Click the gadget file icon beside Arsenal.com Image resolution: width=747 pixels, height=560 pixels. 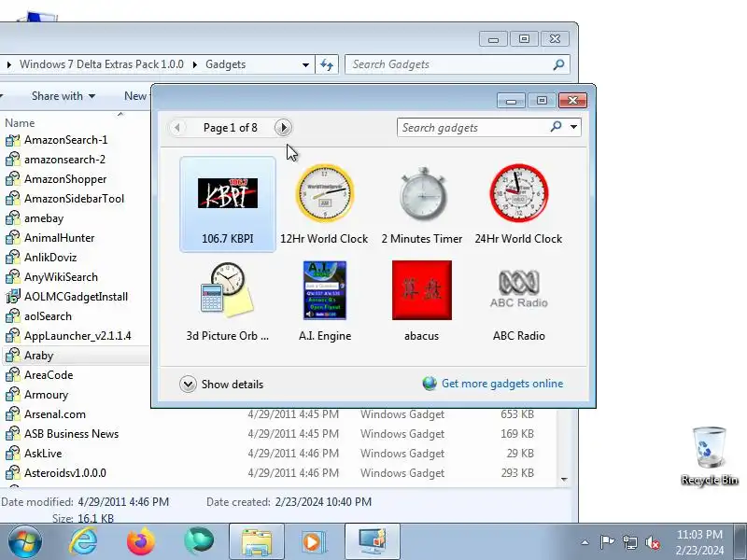(x=13, y=413)
